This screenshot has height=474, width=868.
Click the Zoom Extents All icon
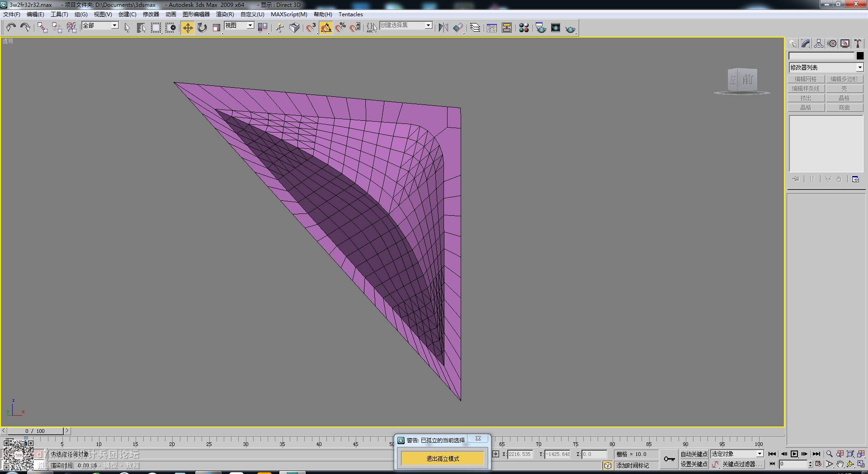tap(861, 454)
